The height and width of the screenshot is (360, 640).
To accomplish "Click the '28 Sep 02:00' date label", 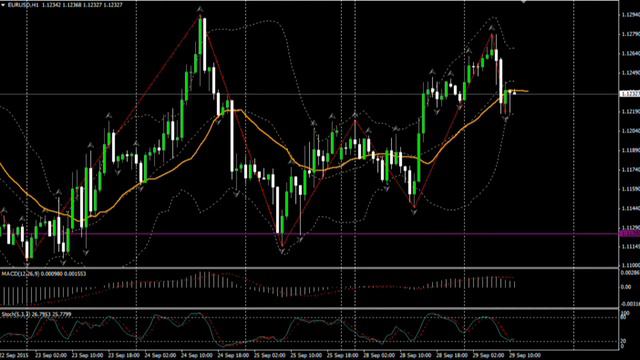I will [380, 356].
